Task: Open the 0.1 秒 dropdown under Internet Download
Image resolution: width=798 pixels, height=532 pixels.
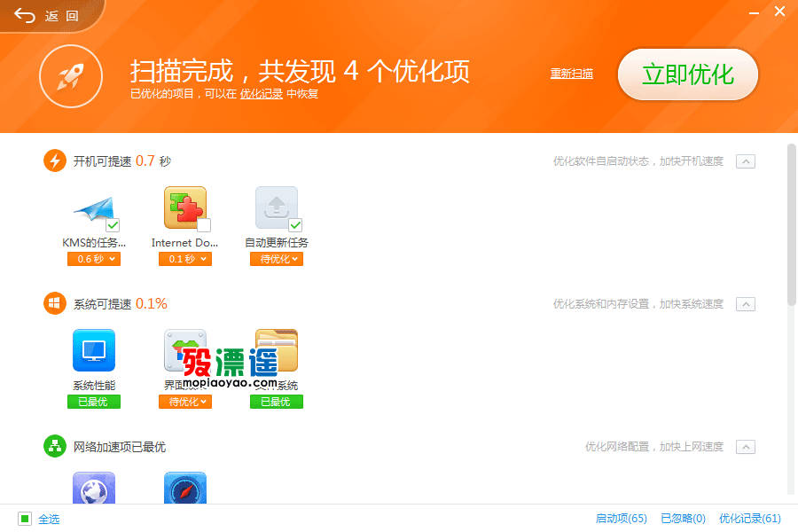Action: 185,259
